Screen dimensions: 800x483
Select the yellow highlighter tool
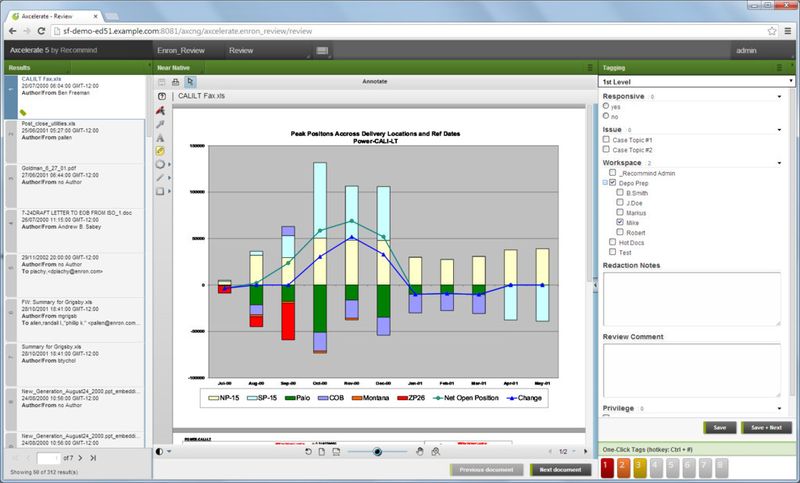(x=160, y=151)
